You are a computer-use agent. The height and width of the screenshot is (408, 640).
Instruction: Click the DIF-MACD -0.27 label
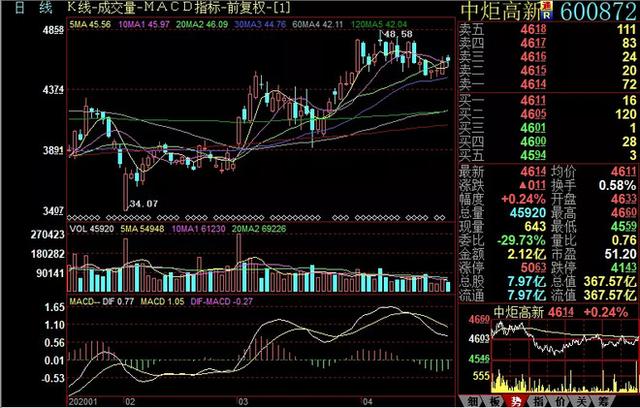point(222,302)
